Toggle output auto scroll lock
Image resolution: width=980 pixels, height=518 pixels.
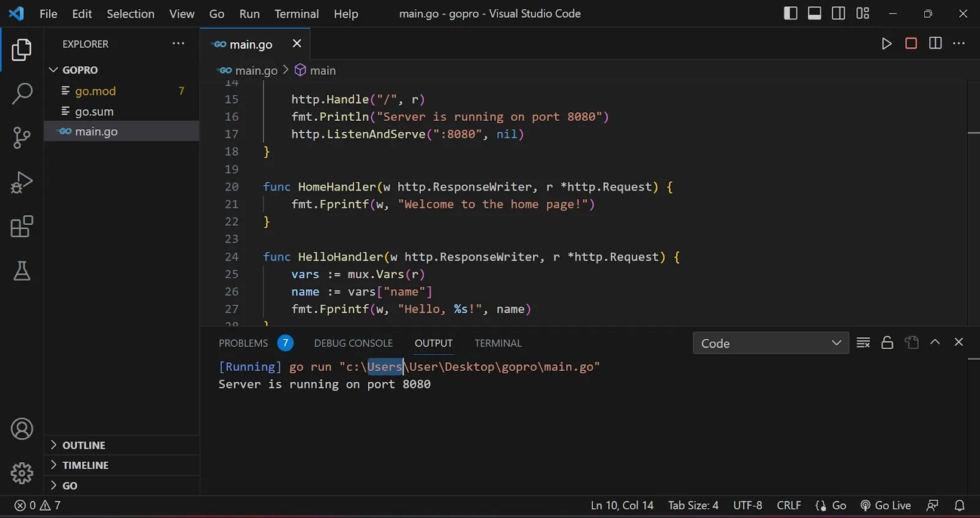click(x=887, y=343)
